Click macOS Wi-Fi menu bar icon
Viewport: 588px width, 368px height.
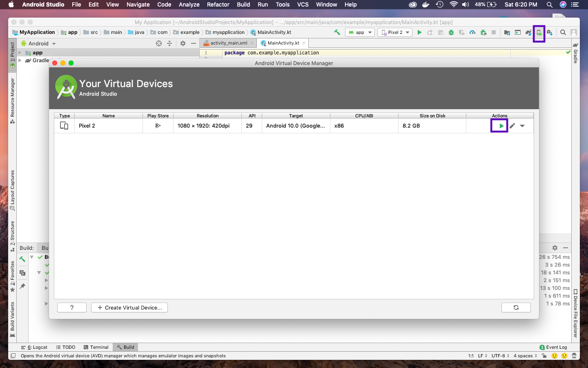click(x=453, y=4)
